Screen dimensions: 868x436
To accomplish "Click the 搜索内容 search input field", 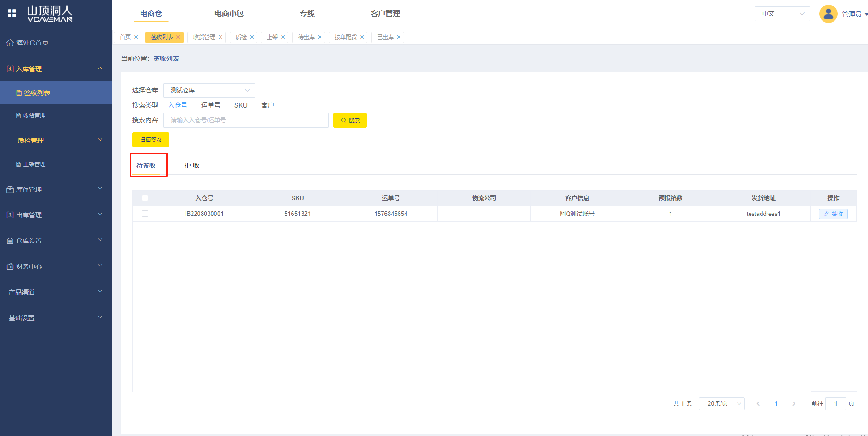I will (246, 120).
